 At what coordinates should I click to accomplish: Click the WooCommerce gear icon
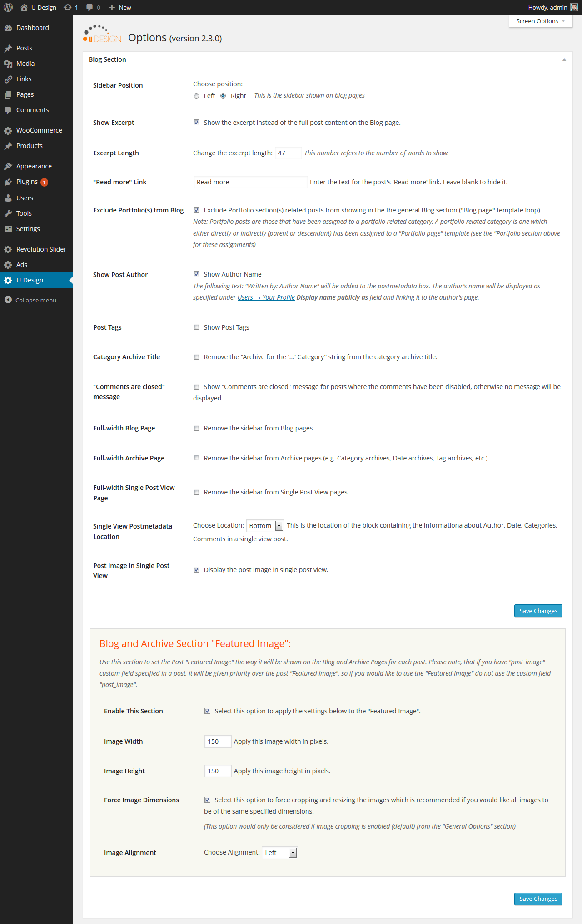coord(8,130)
